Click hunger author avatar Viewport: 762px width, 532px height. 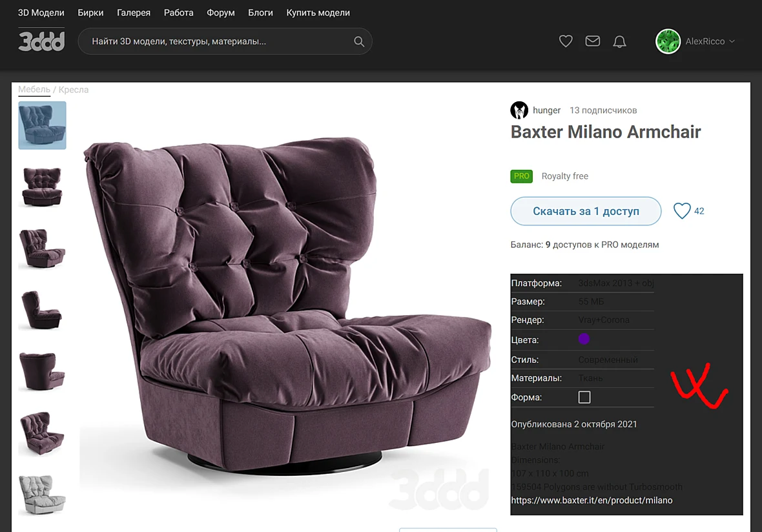pyautogui.click(x=519, y=110)
